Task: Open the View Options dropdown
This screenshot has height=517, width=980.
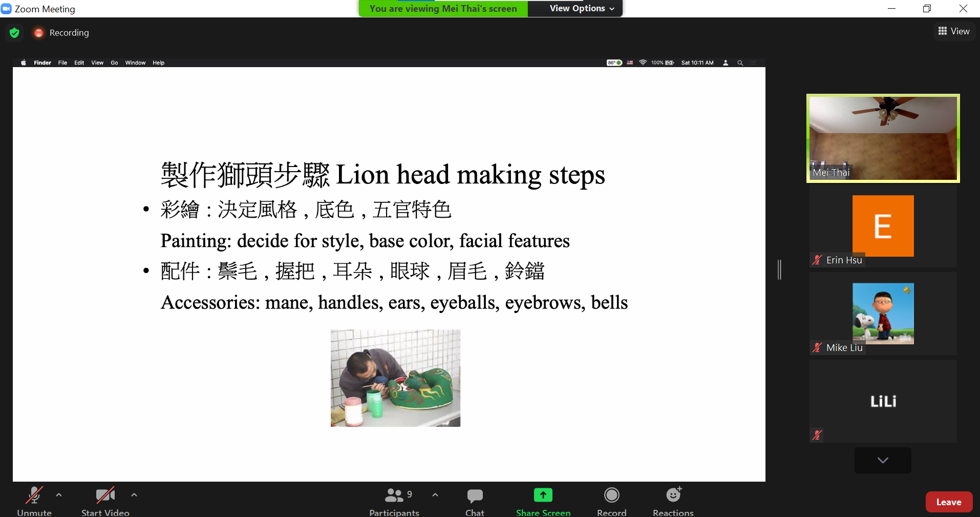Action: tap(574, 8)
